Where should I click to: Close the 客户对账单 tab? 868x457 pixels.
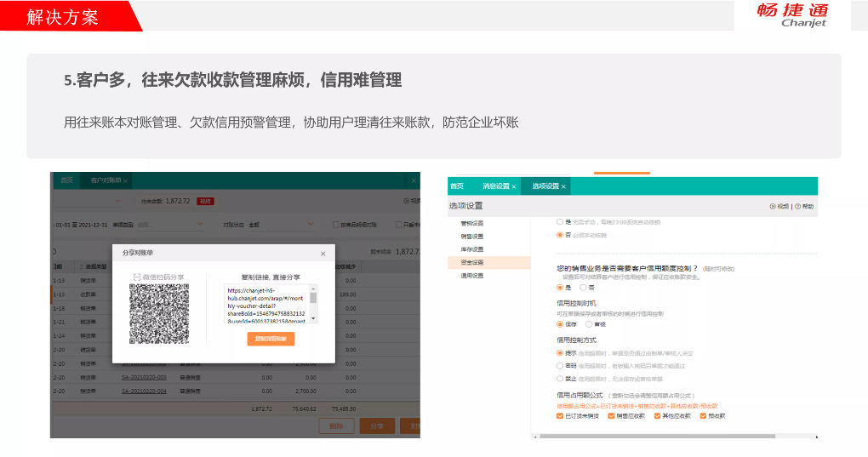126,181
